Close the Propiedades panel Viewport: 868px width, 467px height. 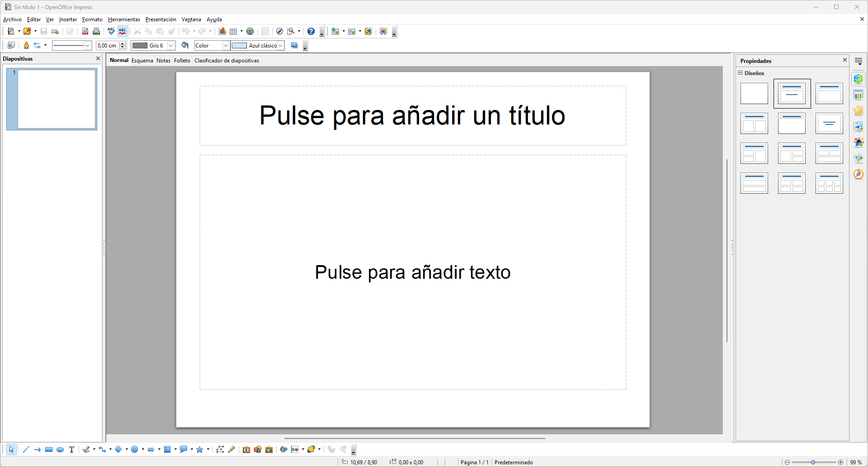(x=844, y=60)
